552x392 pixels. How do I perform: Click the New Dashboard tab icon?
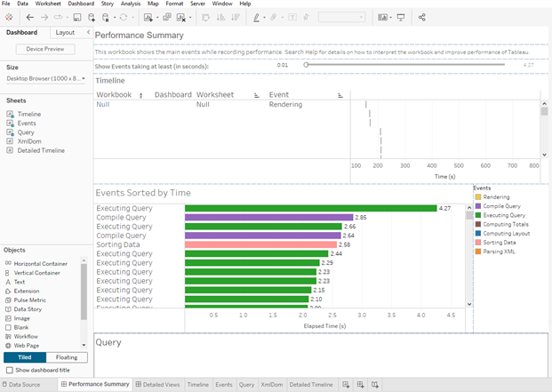coord(361,384)
